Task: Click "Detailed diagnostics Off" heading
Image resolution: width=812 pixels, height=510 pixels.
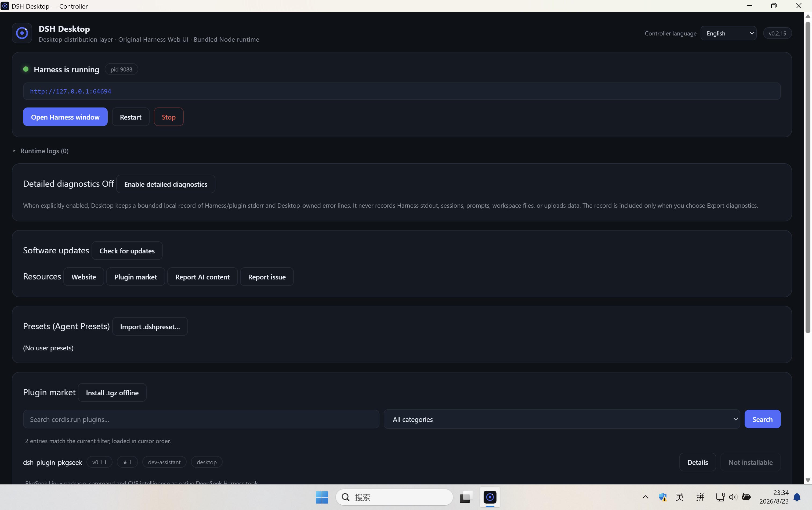Action: tap(68, 184)
